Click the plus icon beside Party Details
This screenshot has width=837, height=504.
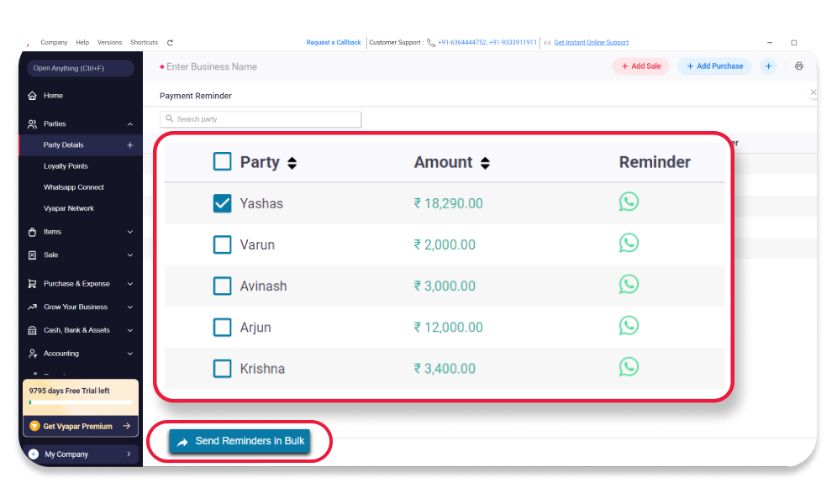coord(131,144)
